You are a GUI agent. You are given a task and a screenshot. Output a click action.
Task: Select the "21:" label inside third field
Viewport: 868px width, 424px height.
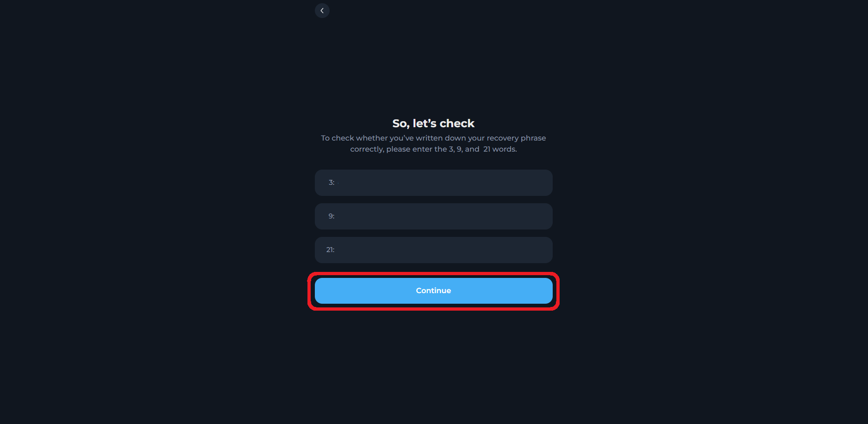click(x=331, y=250)
